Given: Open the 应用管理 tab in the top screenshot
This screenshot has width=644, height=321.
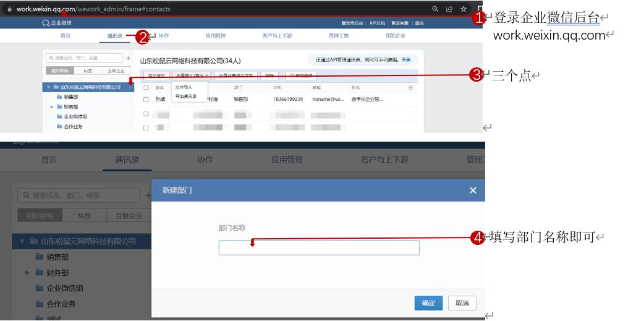Looking at the screenshot, I should (x=216, y=36).
